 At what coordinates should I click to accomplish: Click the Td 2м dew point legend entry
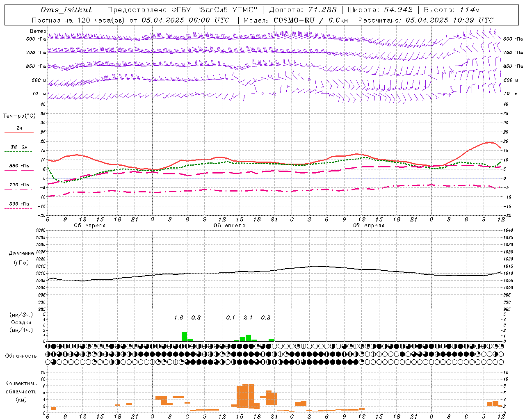click(19, 147)
